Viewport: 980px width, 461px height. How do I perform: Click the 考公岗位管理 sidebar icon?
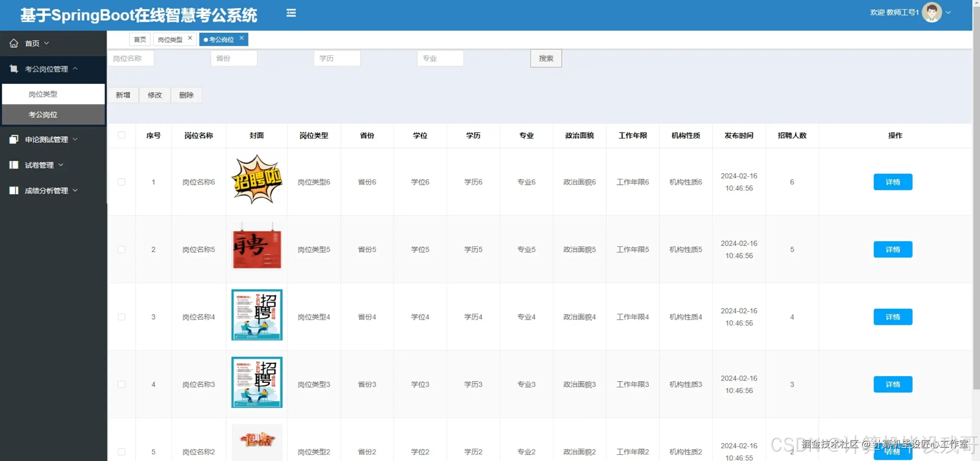pos(14,69)
